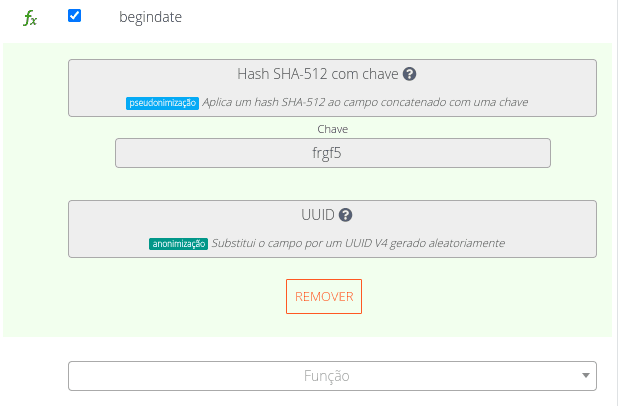
Task: Uncheck the begindate checkbox
Action: [x=74, y=16]
